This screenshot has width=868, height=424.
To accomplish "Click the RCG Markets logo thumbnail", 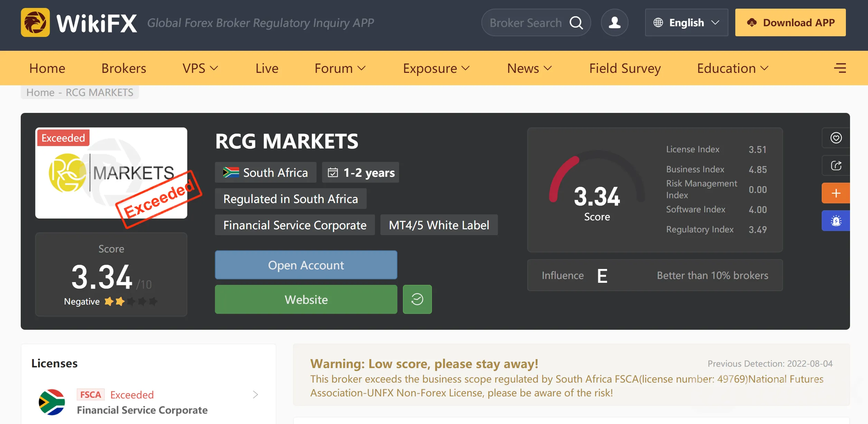I will [111, 173].
